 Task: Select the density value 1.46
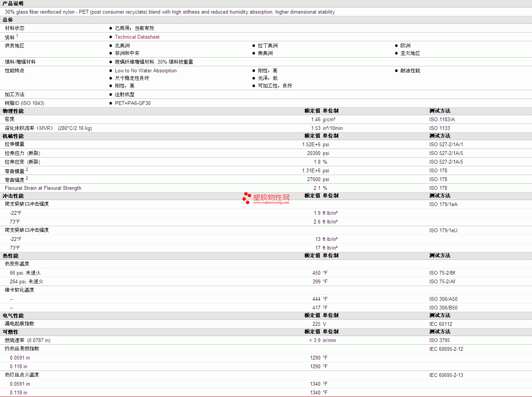(x=316, y=120)
